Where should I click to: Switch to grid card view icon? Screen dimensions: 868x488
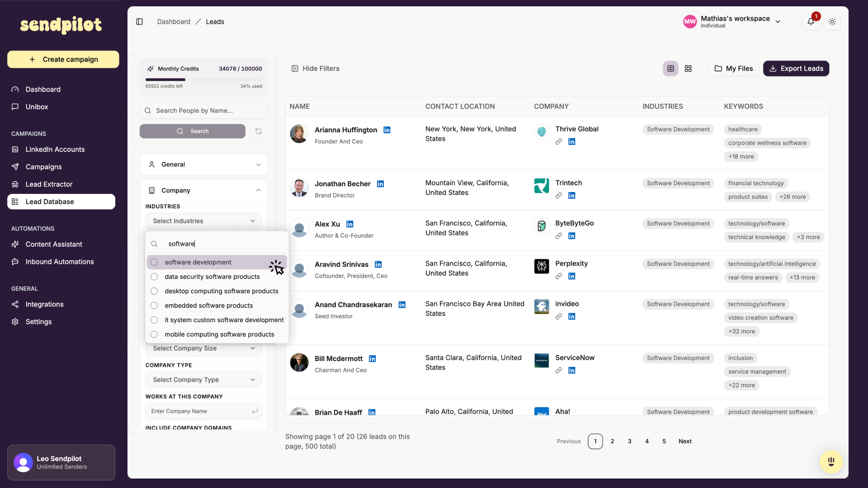(x=688, y=69)
